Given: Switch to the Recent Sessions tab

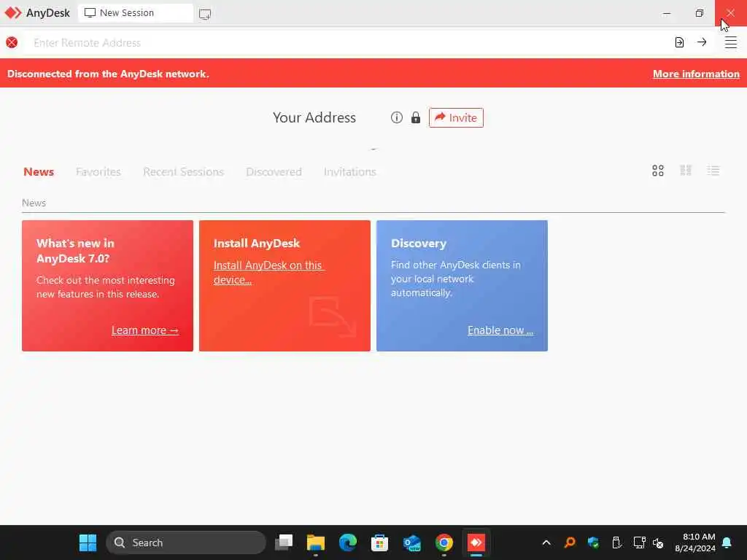Looking at the screenshot, I should click(183, 172).
